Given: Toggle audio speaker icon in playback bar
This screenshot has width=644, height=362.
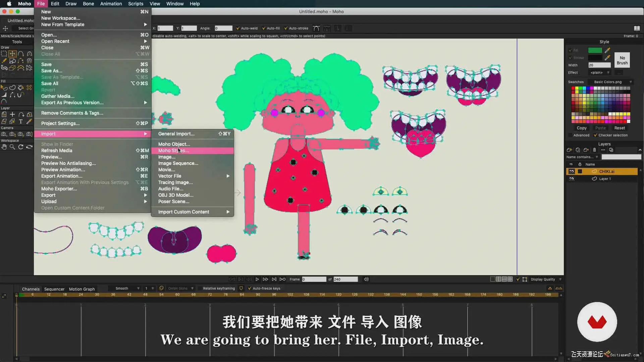Looking at the screenshot, I should [x=366, y=279].
